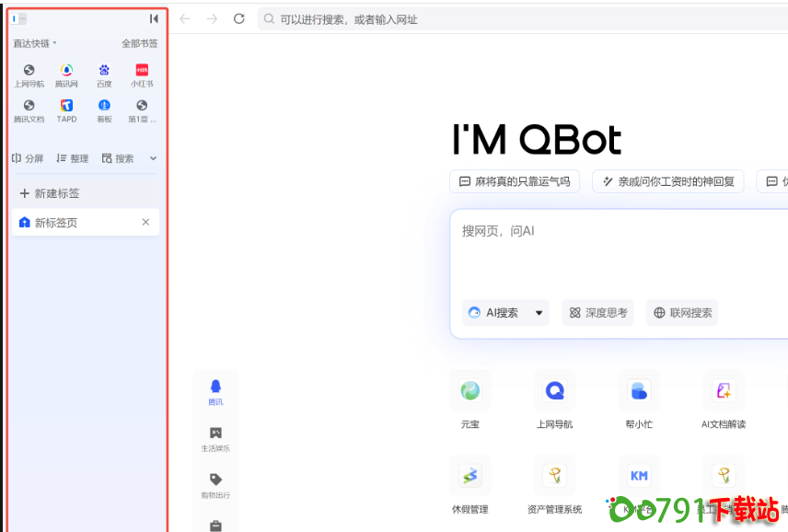Close the 新标签页 tab
The width and height of the screenshot is (788, 532).
[x=145, y=223]
